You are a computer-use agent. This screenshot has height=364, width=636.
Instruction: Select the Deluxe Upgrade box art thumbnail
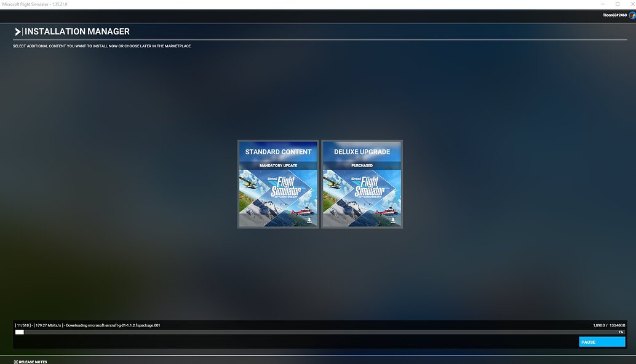(x=362, y=197)
